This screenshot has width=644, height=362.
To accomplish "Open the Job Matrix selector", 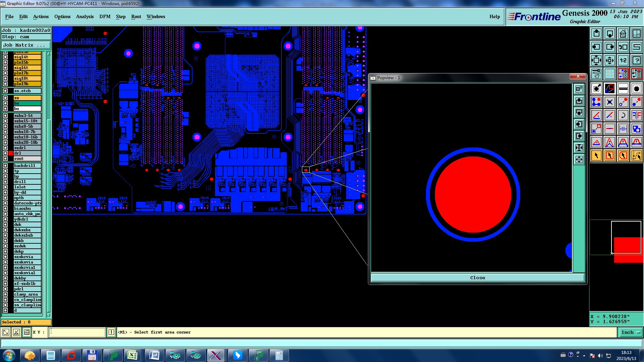I will coord(26,45).
